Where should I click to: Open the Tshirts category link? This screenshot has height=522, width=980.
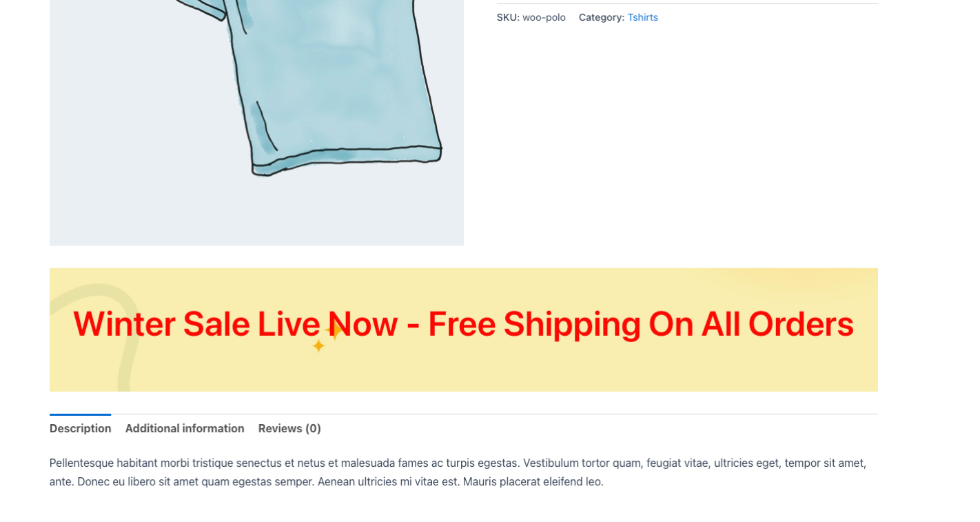(x=642, y=17)
